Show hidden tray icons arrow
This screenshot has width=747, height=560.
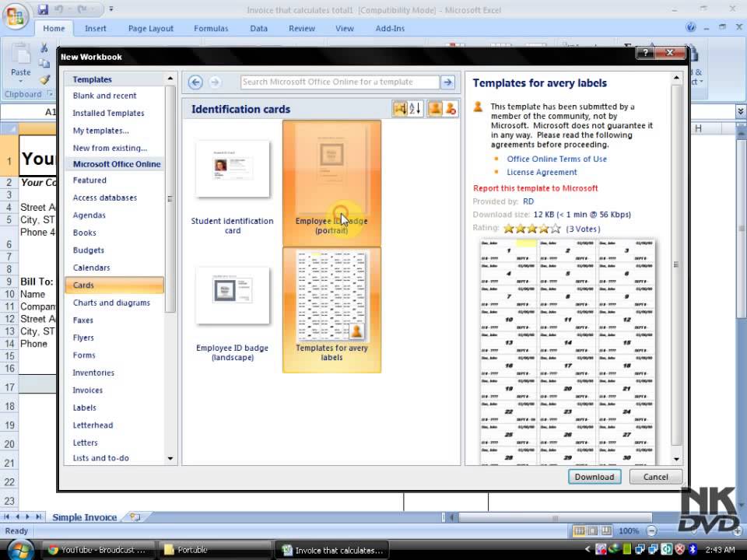587,550
